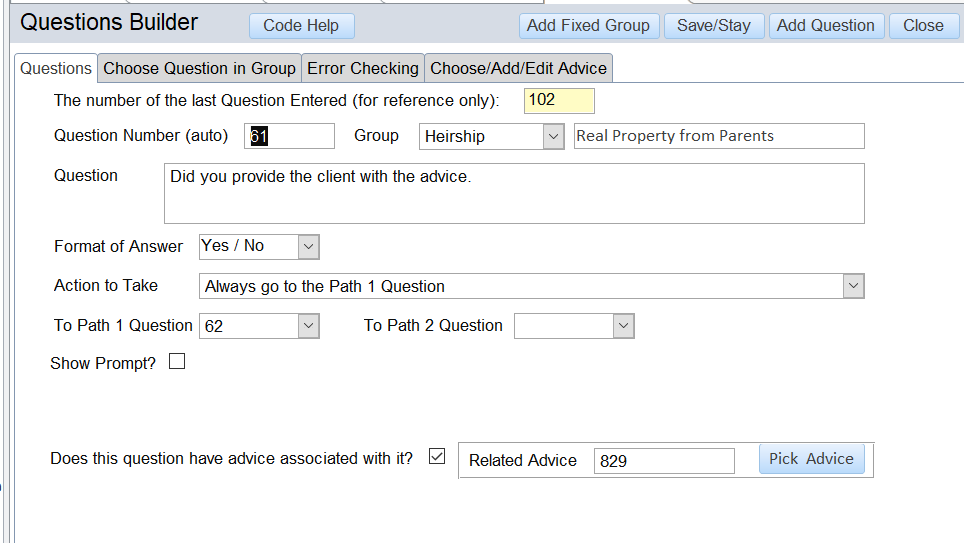Viewport: 964px width, 543px height.
Task: Toggle the Show Prompt checkbox
Action: point(177,362)
